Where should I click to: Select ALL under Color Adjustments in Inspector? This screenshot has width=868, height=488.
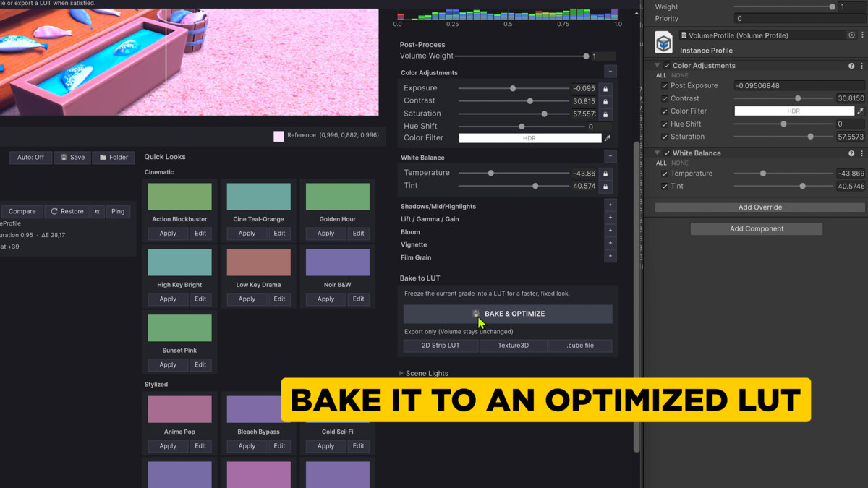tap(661, 75)
